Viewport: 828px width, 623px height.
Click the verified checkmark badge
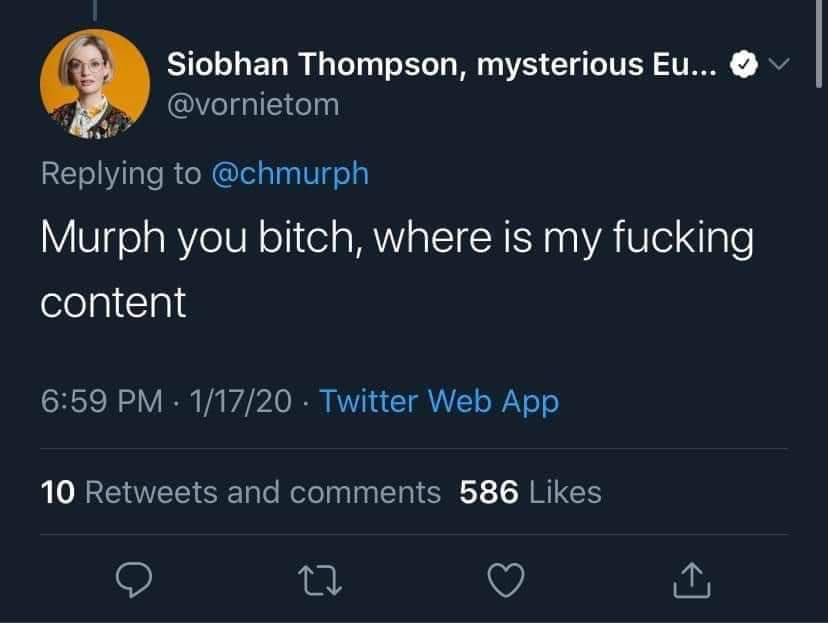click(744, 64)
